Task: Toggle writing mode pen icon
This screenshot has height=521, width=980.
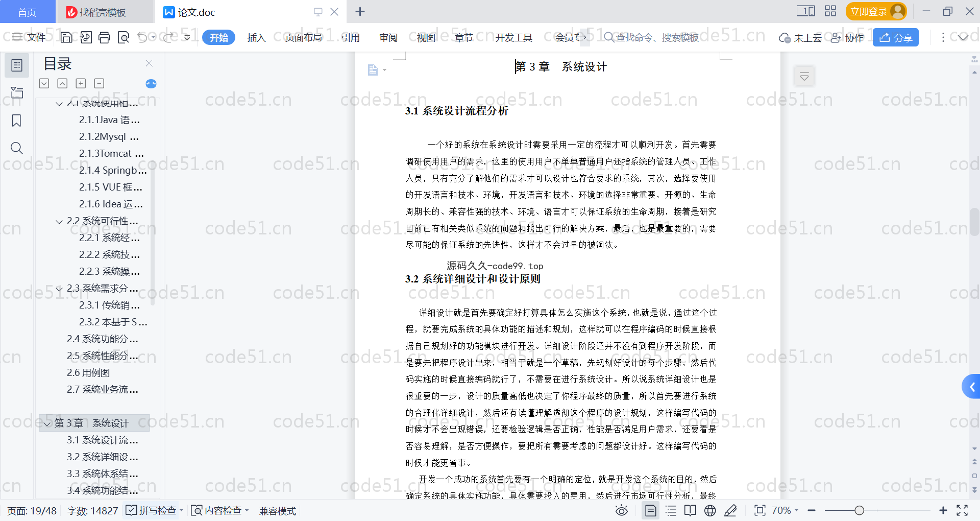Action: (x=730, y=510)
